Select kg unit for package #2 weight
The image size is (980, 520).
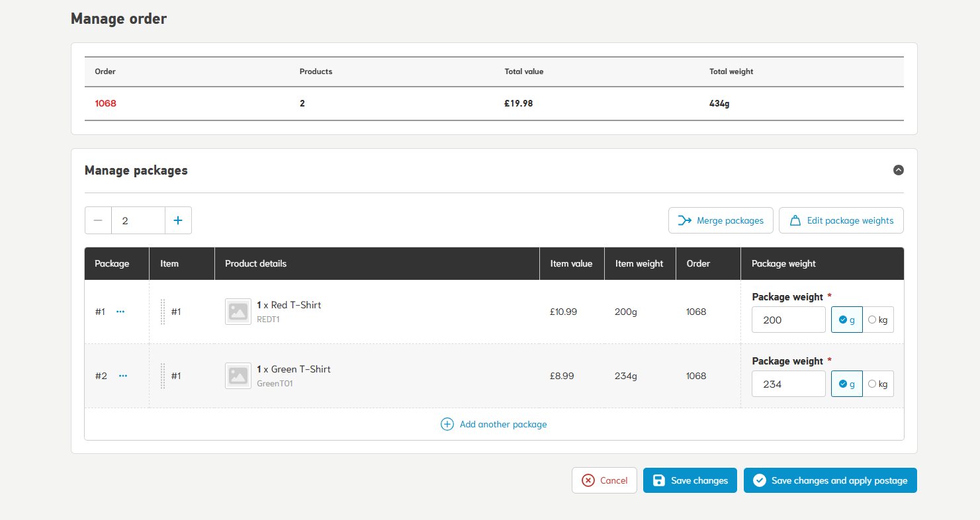pos(878,384)
